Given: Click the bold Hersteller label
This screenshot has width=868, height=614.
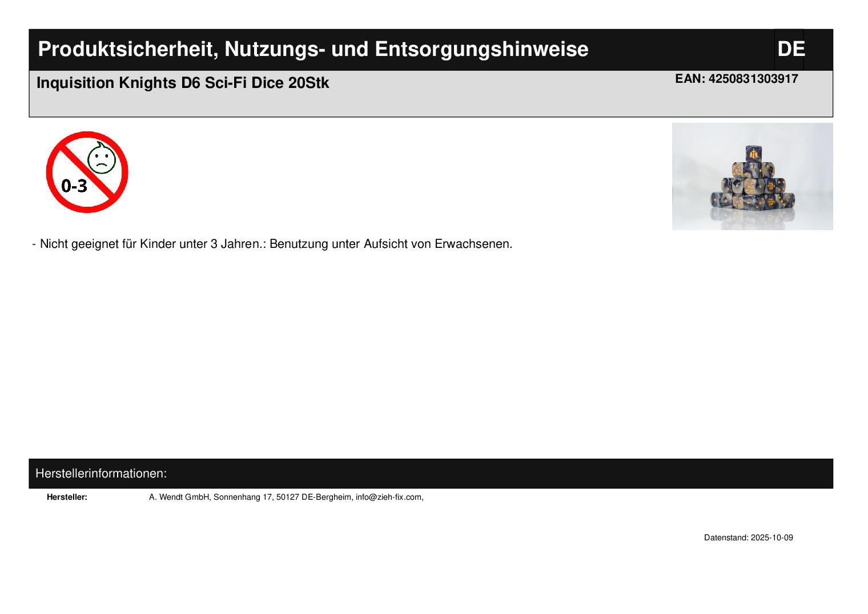Looking at the screenshot, I should tap(67, 497).
